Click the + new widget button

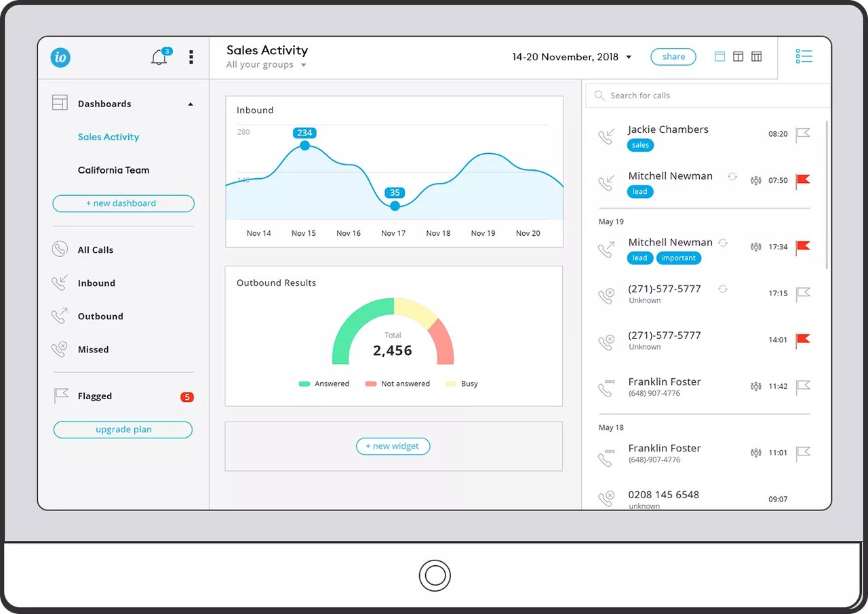pyautogui.click(x=393, y=446)
